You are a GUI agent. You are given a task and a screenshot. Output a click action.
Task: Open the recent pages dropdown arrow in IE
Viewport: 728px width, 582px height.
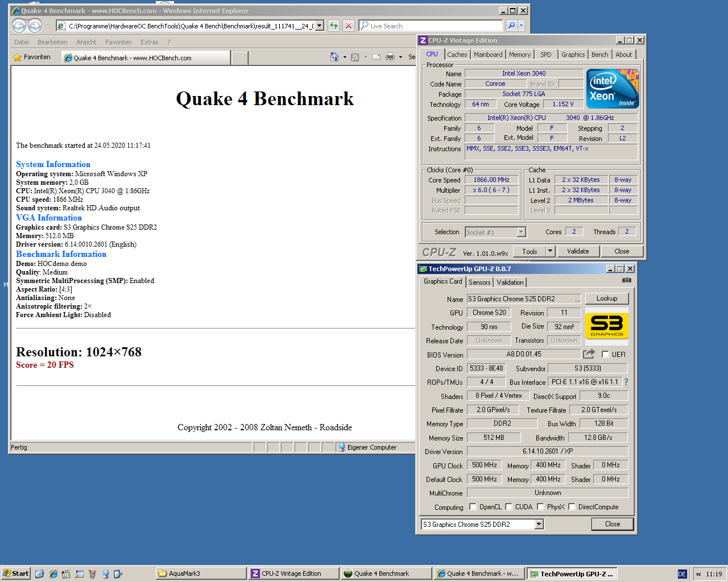47,26
